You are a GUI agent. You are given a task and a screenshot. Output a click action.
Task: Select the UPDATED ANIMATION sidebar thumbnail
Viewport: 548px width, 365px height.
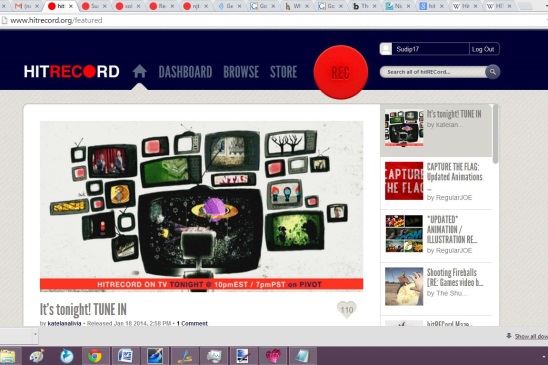coord(404,234)
